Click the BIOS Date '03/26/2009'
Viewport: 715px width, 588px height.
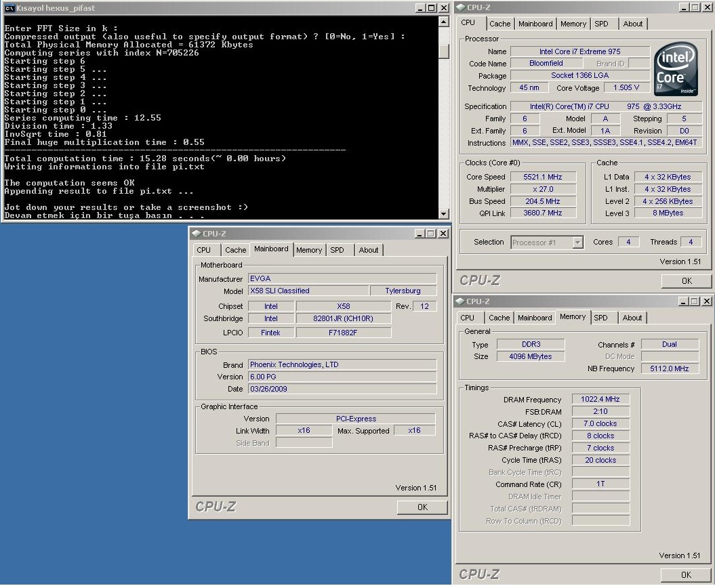[342, 389]
